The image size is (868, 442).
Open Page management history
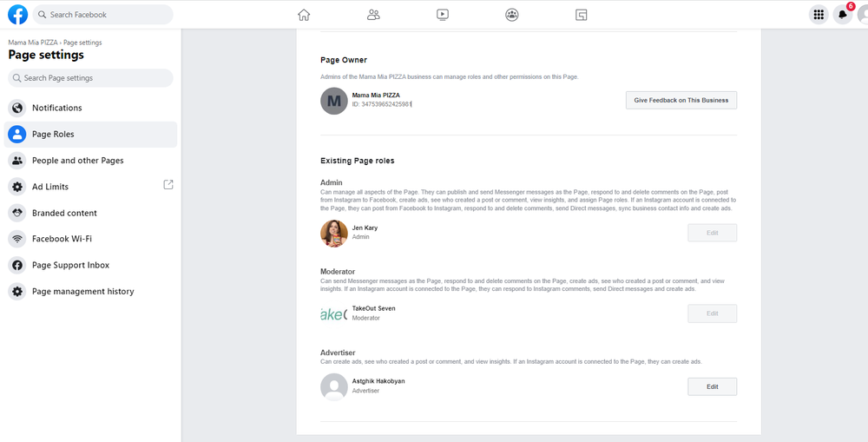[x=82, y=292]
